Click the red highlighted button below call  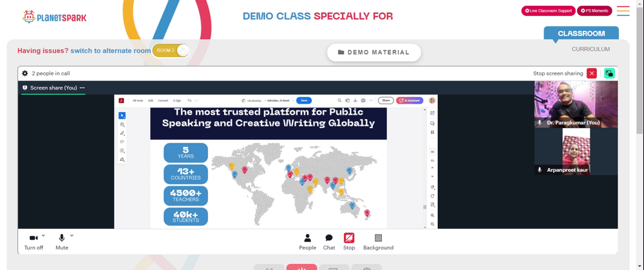(301, 267)
